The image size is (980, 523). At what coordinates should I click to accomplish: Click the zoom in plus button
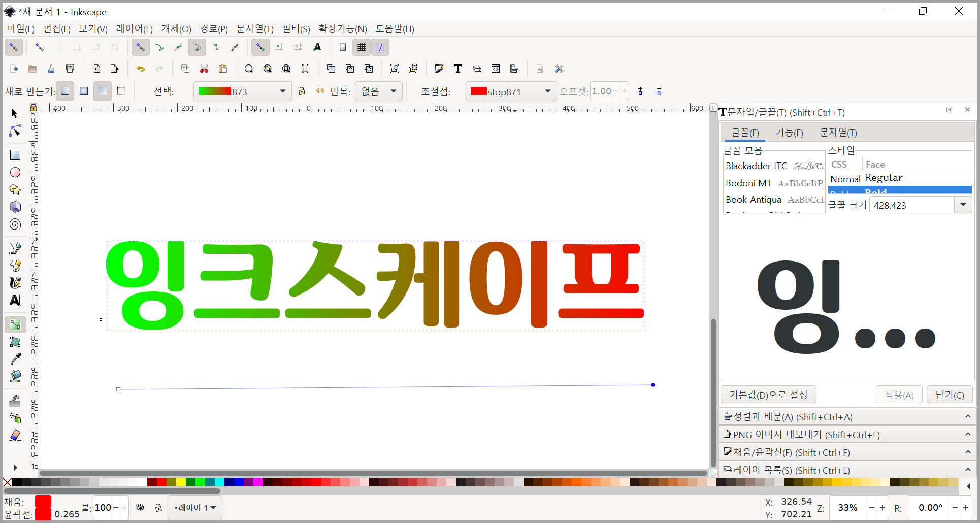coord(883,507)
